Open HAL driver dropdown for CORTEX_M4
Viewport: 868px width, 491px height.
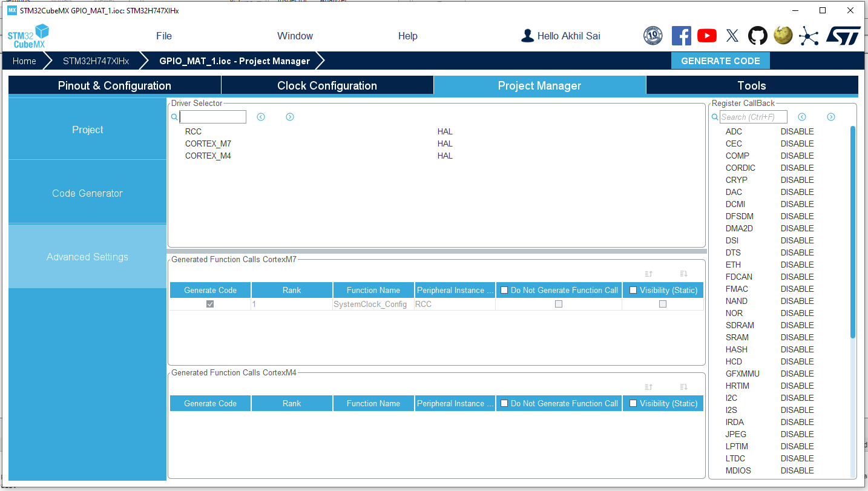point(445,156)
